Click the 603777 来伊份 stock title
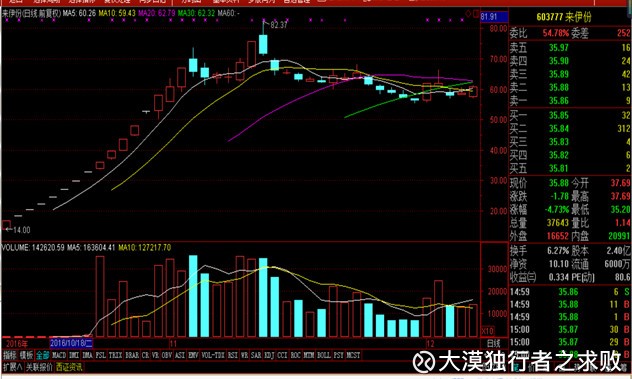 [x=569, y=17]
